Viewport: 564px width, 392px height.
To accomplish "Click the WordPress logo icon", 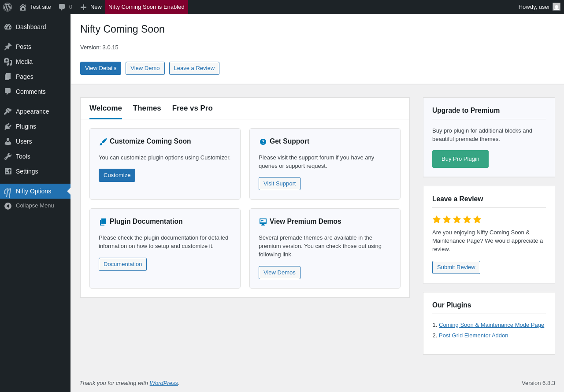I will [x=7, y=7].
